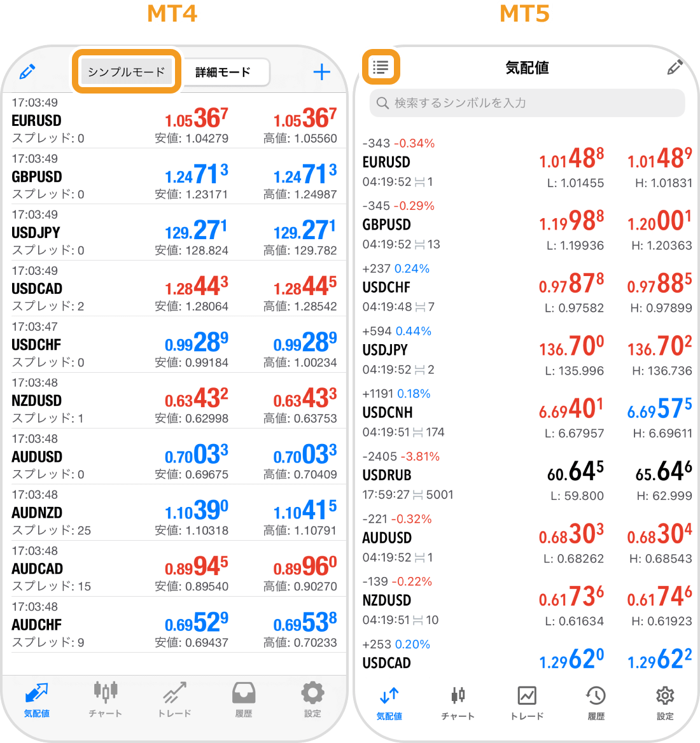Image resolution: width=700 pixels, height=743 pixels.
Task: Open MT5 設定 settings gear icon
Action: 665,696
